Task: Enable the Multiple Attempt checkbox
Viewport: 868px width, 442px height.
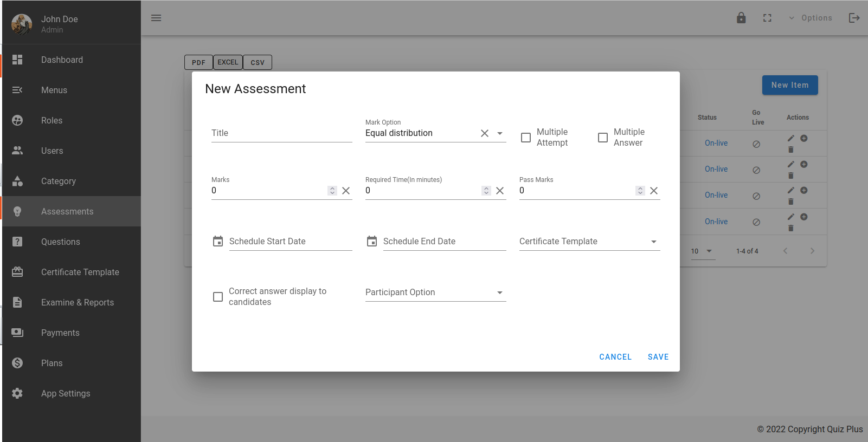Action: 526,138
